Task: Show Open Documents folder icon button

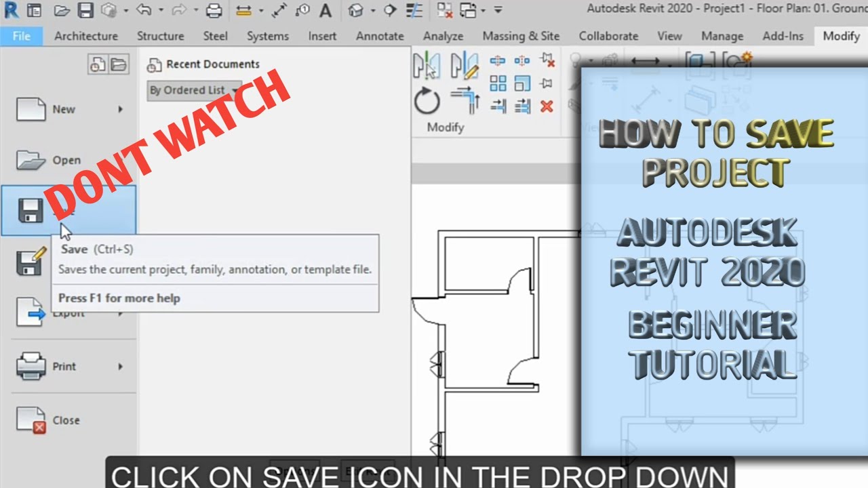Action: [118, 64]
